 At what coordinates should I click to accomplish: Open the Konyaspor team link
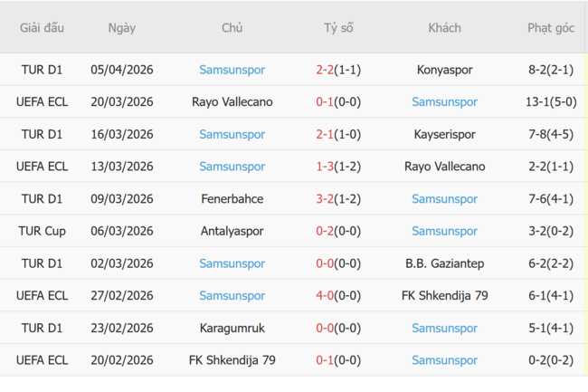click(x=444, y=70)
